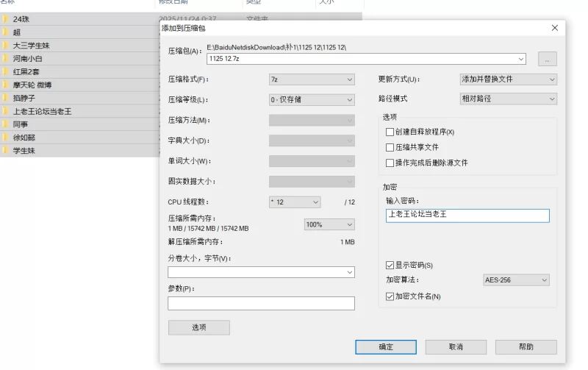Click the 徐如懿 folder icon
This screenshot has height=370, width=588.
pyautogui.click(x=5, y=138)
